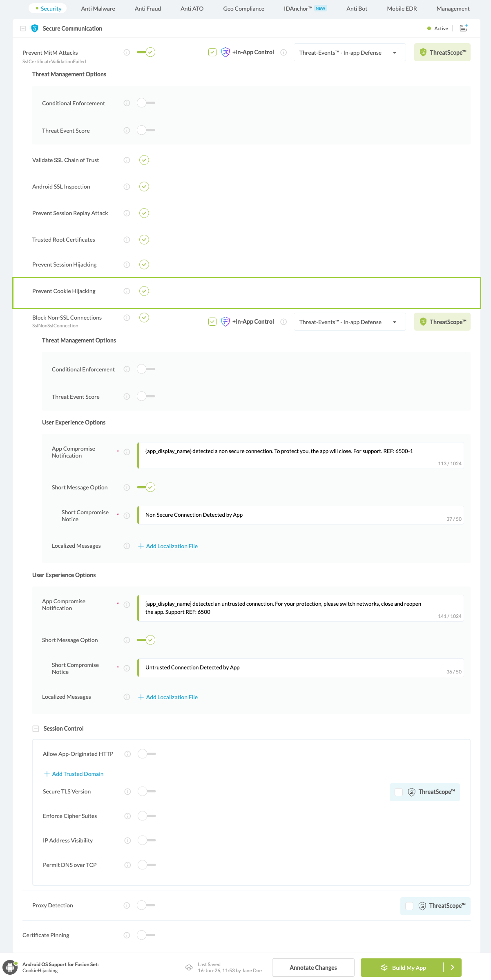This screenshot has height=980, width=491.
Task: Open the Anti Bot tab
Action: click(357, 9)
